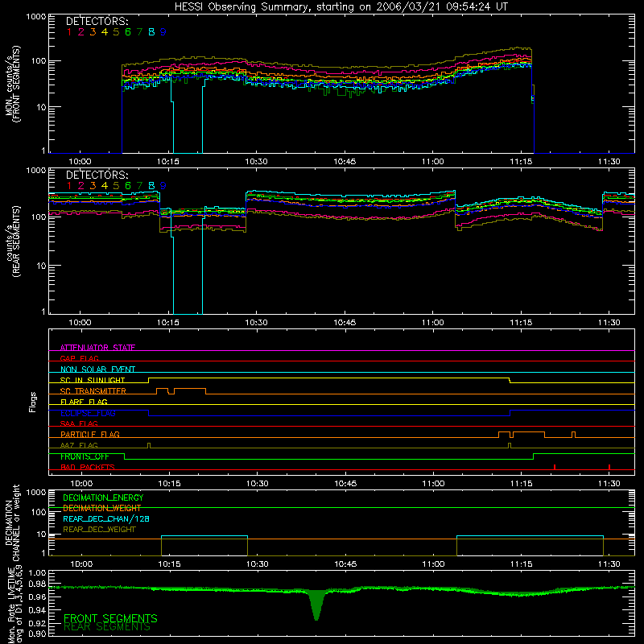Select detector 3 in front segments legend

tap(93, 32)
